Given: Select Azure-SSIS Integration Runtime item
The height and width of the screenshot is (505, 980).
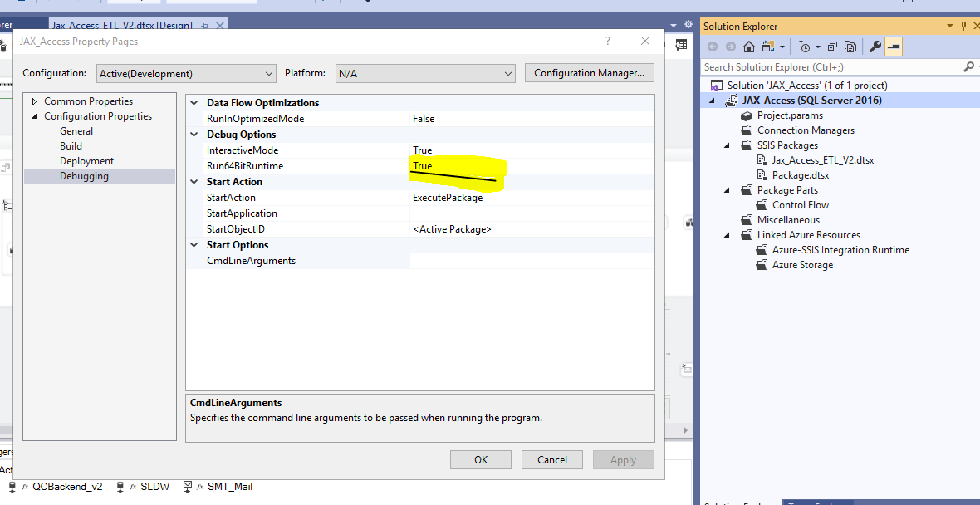Looking at the screenshot, I should (x=840, y=250).
